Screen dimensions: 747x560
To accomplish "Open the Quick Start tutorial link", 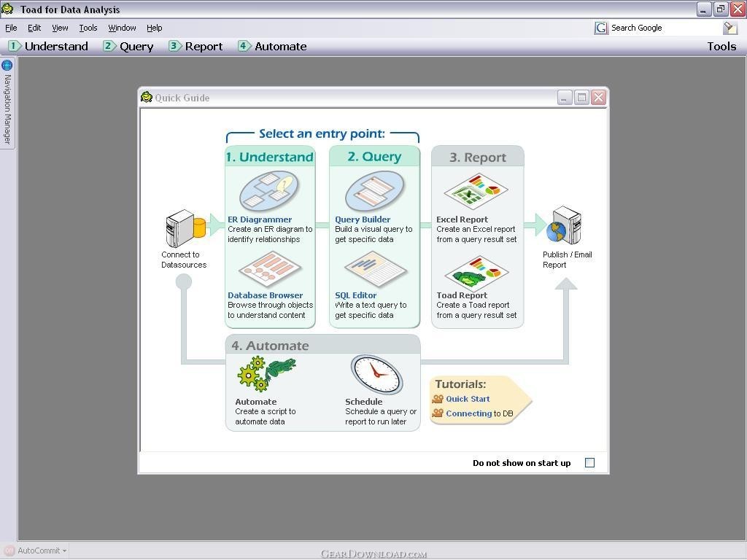I will tap(468, 399).
